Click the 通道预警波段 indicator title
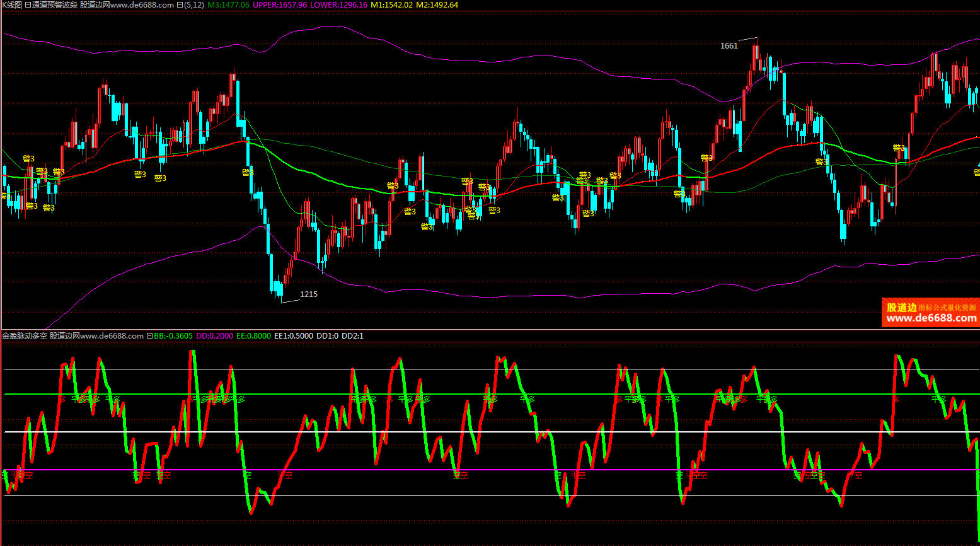This screenshot has height=546, width=980. point(55,4)
